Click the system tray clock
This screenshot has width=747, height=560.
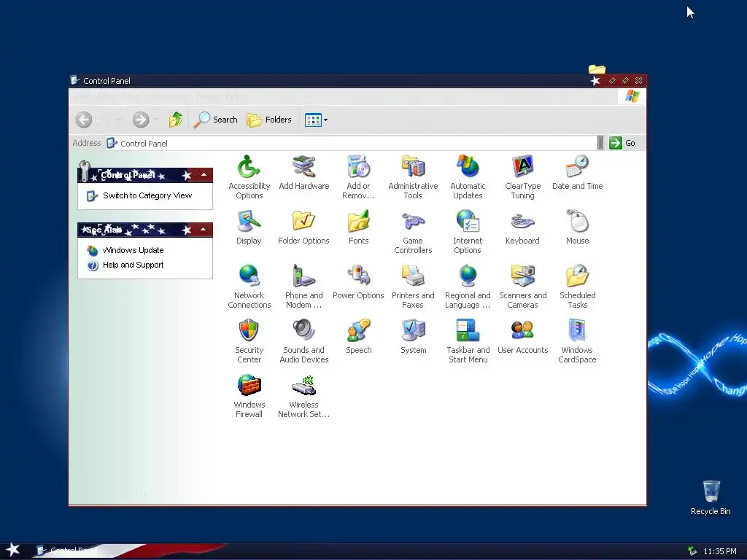[720, 551]
